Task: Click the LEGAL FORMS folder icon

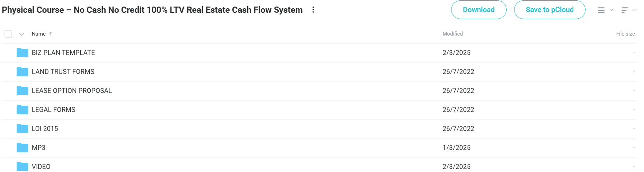Action: coord(22,110)
